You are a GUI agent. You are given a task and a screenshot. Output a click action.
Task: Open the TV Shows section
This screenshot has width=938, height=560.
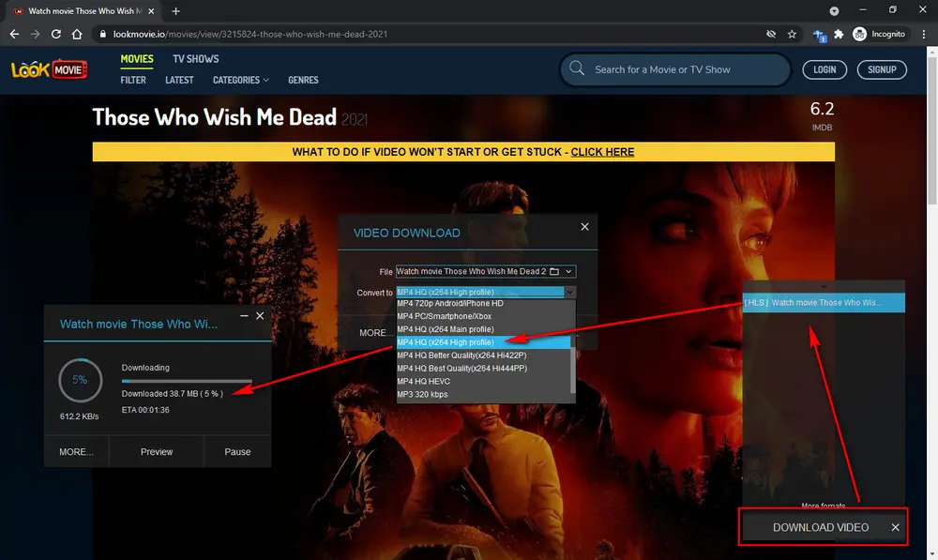pos(196,59)
